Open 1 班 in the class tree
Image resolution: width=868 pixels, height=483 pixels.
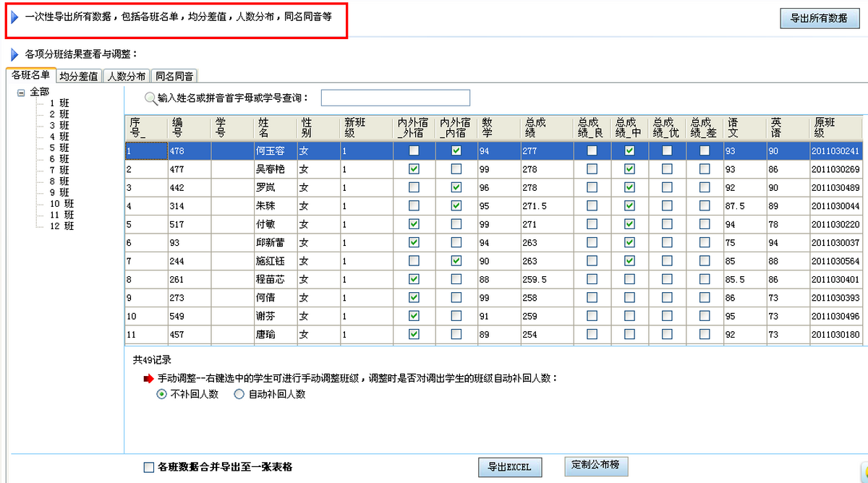(59, 103)
